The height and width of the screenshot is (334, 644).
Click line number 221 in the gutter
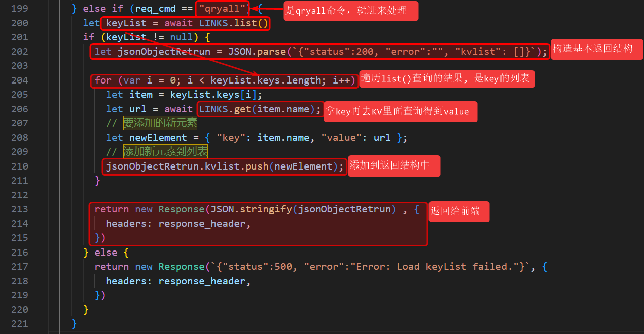pos(20,323)
